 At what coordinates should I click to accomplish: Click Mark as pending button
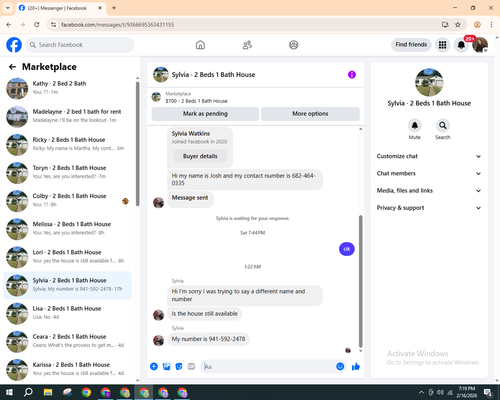coord(205,114)
